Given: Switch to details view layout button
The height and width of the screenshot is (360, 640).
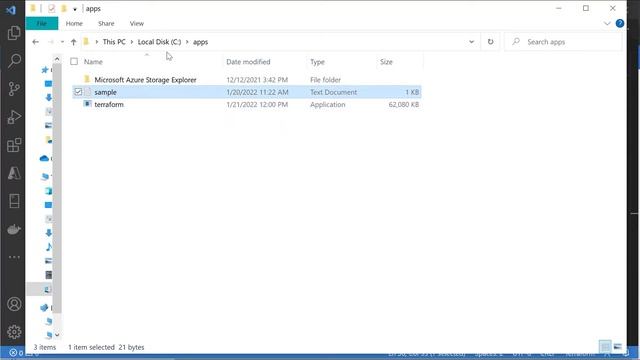Looking at the screenshot, I should pos(605,347).
